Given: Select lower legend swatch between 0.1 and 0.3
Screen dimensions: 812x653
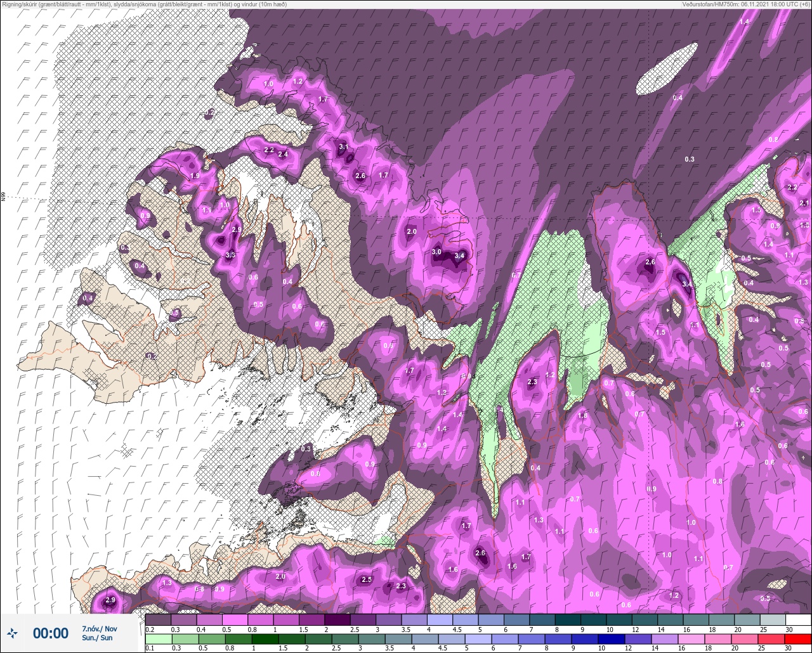Looking at the screenshot, I should 158,638.
